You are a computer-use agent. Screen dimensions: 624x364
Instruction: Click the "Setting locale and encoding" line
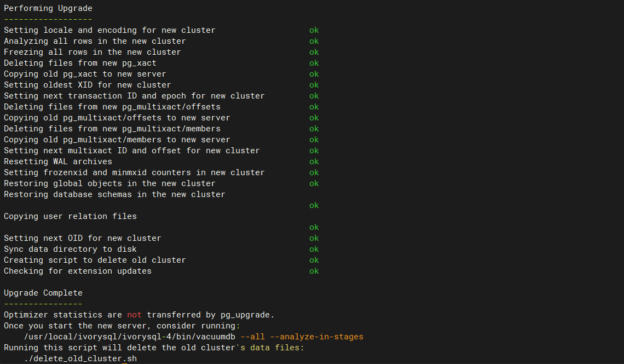(109, 30)
